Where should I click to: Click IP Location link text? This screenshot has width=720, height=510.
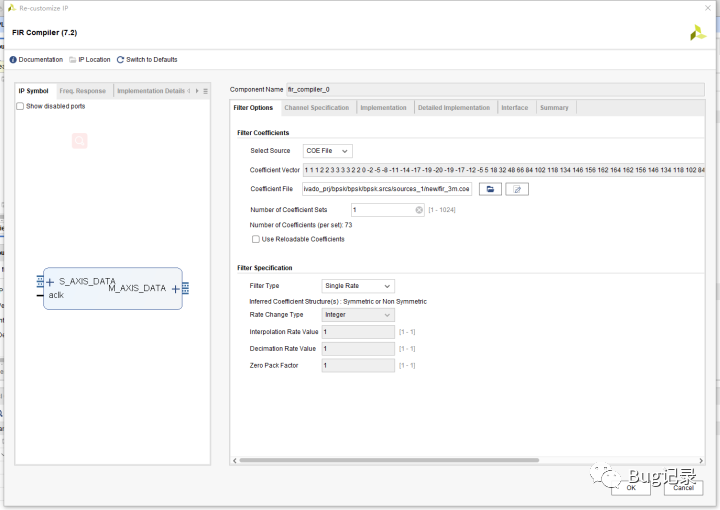coord(95,60)
